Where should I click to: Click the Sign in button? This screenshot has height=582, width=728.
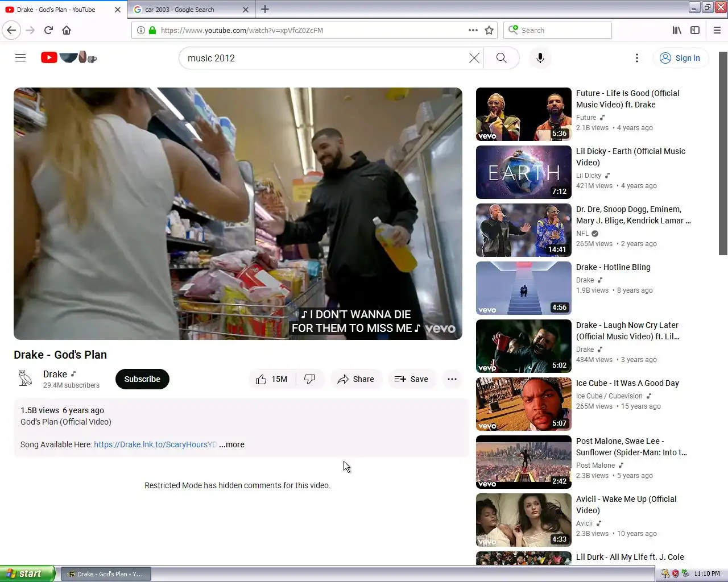[x=680, y=58]
